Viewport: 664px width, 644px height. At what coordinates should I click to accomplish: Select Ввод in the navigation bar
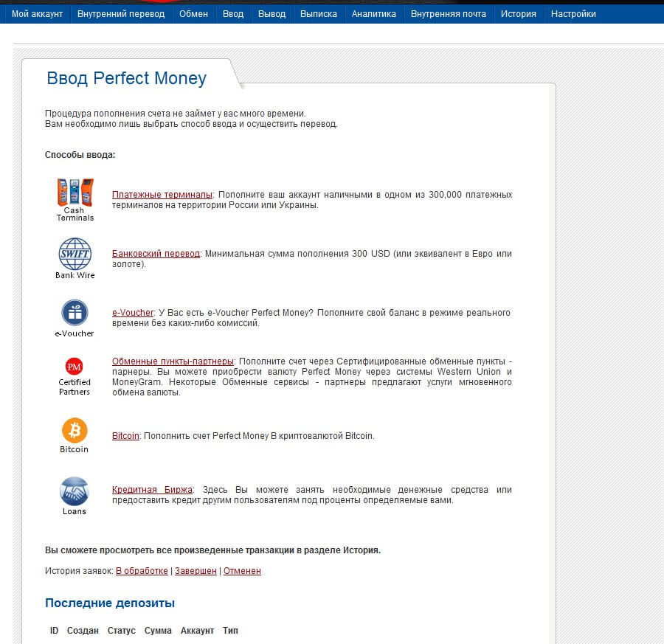coord(233,14)
